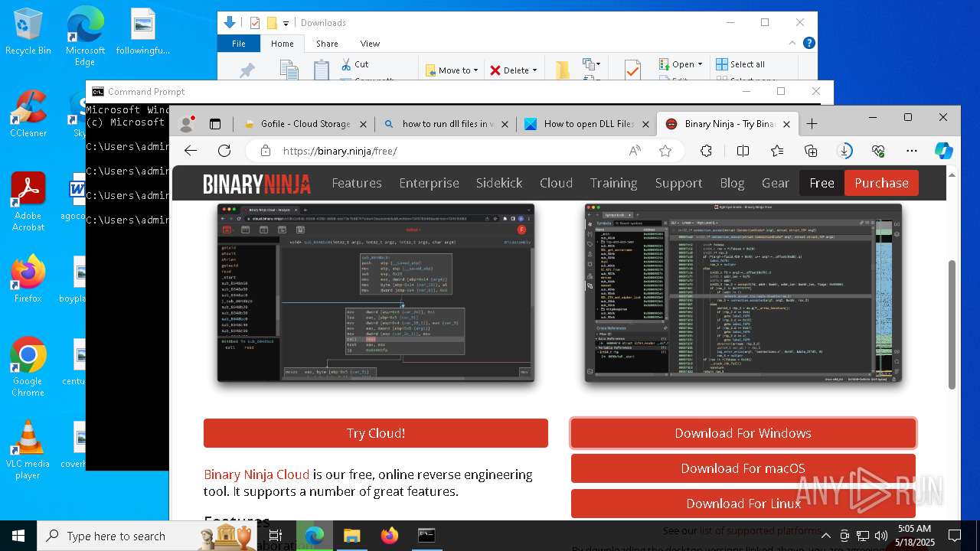The image size is (980, 551).
Task: Refresh the Binary Ninja page
Action: tap(224, 151)
